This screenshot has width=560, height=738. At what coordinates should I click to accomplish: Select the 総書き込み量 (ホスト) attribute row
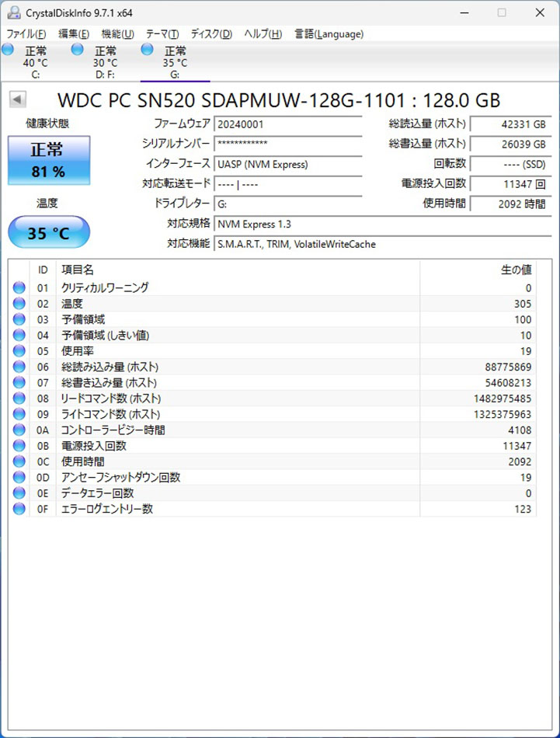(x=272, y=383)
